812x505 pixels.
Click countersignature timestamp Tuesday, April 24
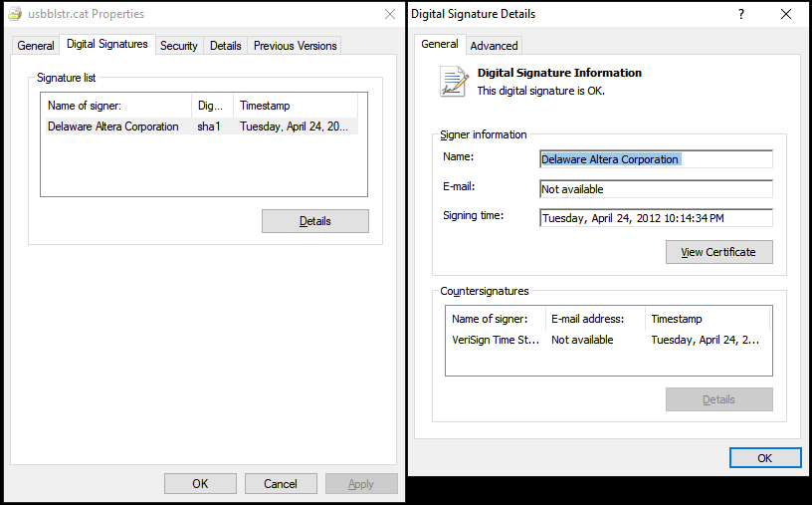pos(705,340)
